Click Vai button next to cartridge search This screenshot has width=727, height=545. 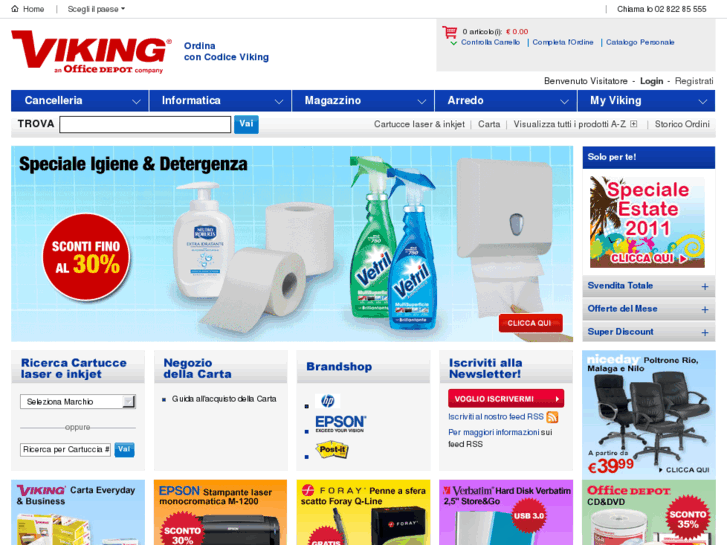pos(124,449)
